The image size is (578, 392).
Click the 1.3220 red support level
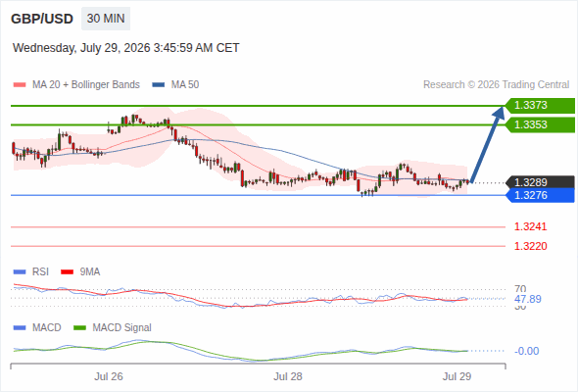pos(530,246)
